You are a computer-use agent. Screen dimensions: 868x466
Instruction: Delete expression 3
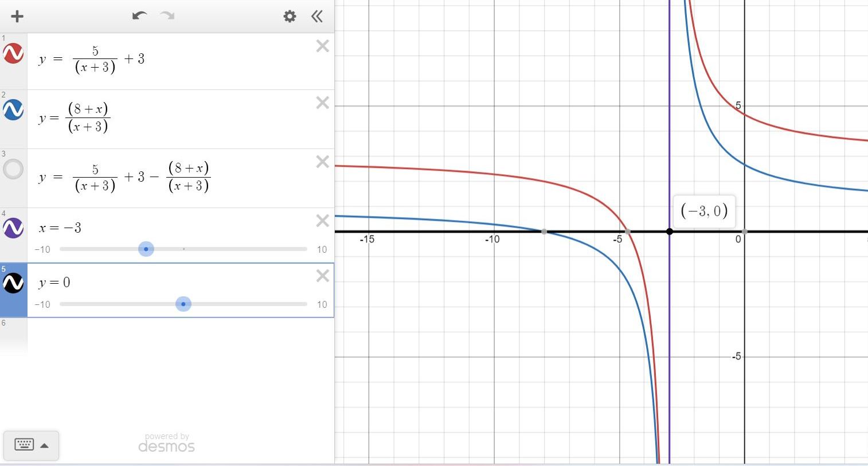(323, 162)
